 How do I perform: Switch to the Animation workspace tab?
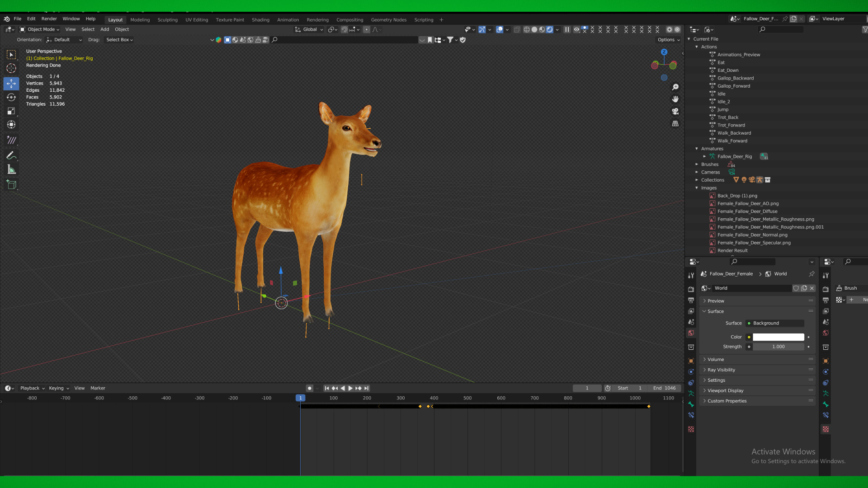[x=288, y=20]
